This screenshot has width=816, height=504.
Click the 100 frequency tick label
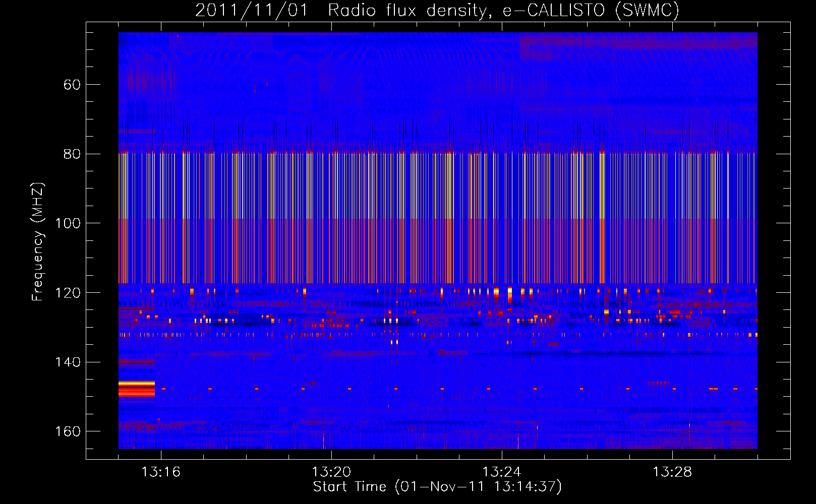click(68, 223)
